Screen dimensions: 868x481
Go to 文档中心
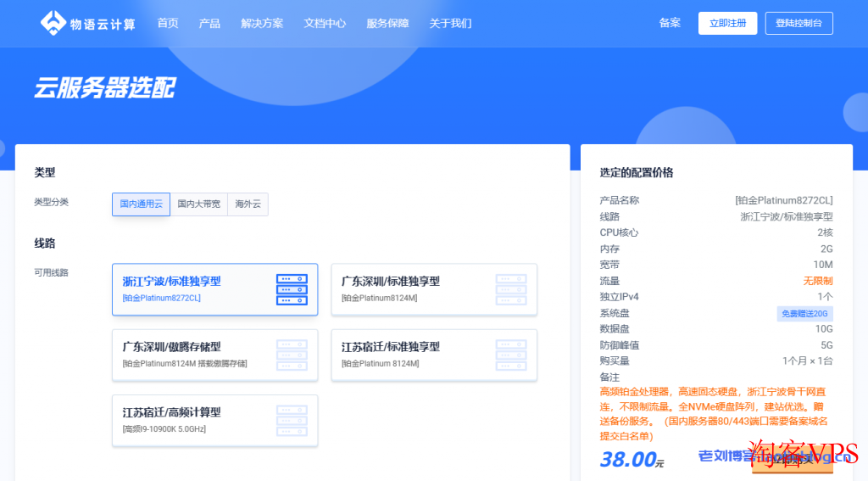(x=325, y=23)
